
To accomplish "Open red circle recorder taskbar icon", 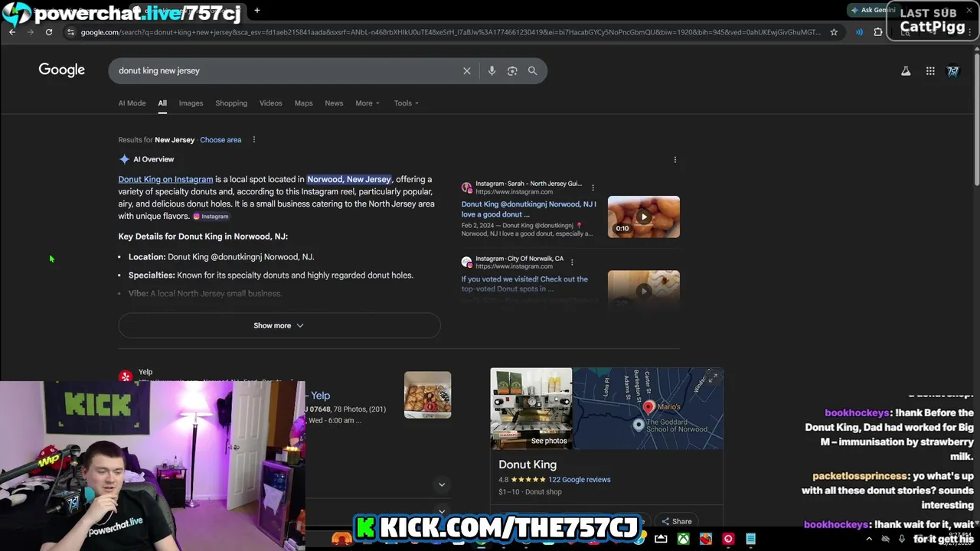I will 728,539.
